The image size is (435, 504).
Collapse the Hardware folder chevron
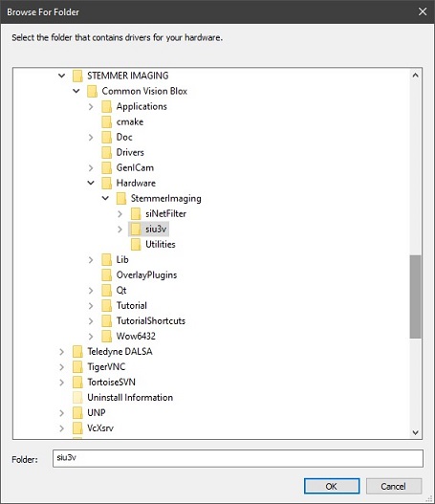point(91,183)
